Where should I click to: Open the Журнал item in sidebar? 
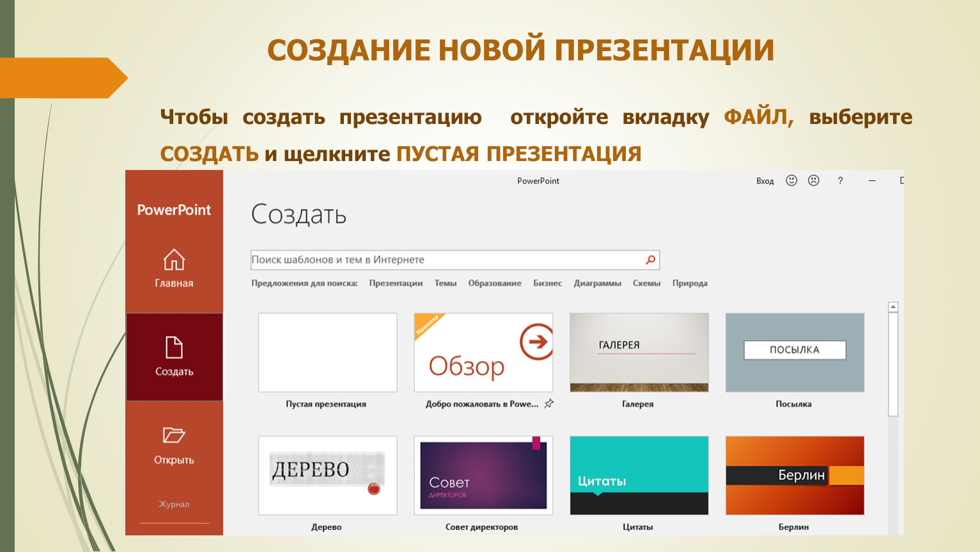(174, 504)
